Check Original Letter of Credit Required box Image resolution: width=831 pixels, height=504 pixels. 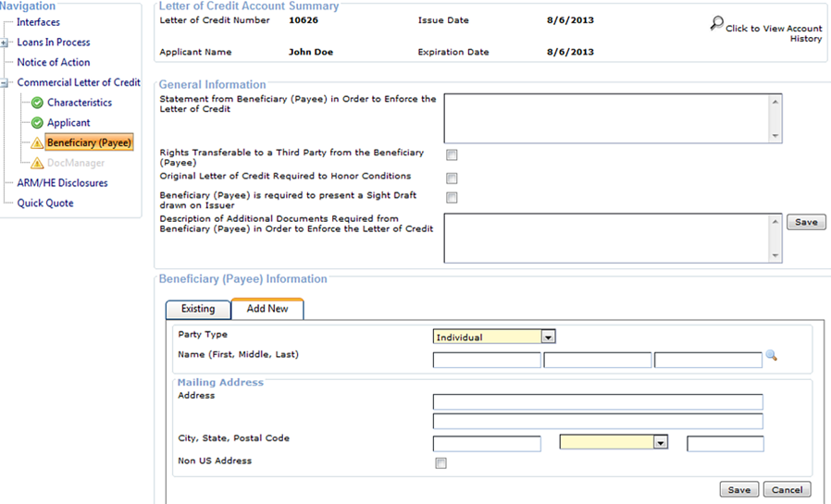pos(452,178)
